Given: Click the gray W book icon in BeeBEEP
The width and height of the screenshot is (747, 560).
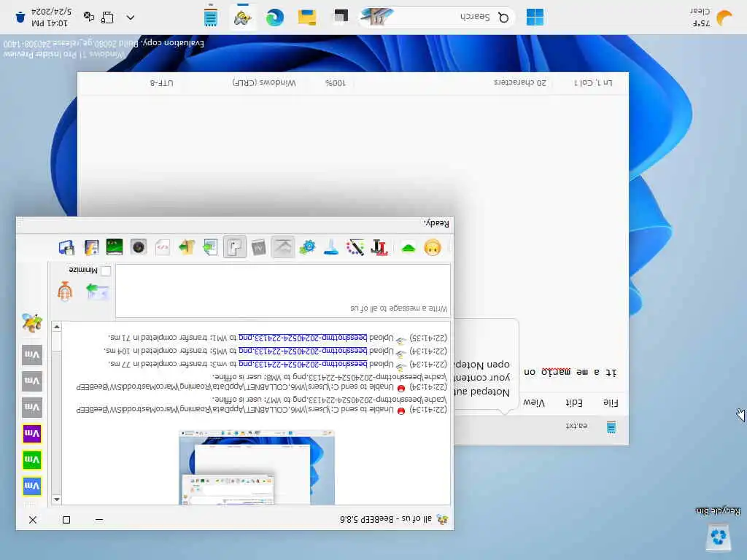Looking at the screenshot, I should 259,248.
